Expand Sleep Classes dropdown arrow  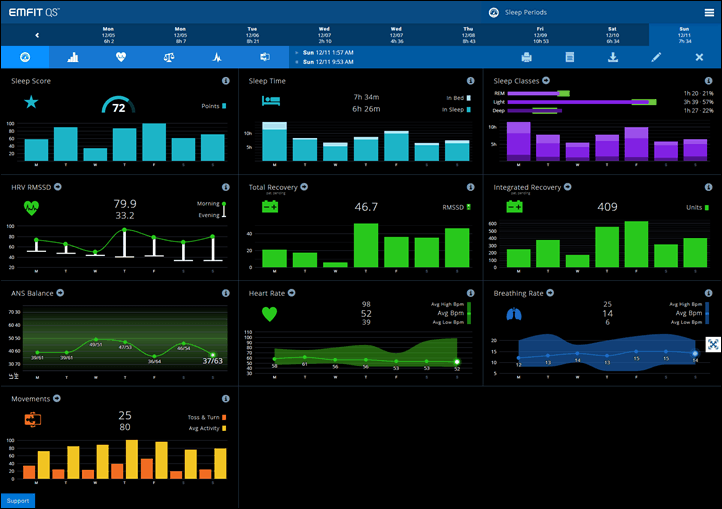[x=546, y=80]
